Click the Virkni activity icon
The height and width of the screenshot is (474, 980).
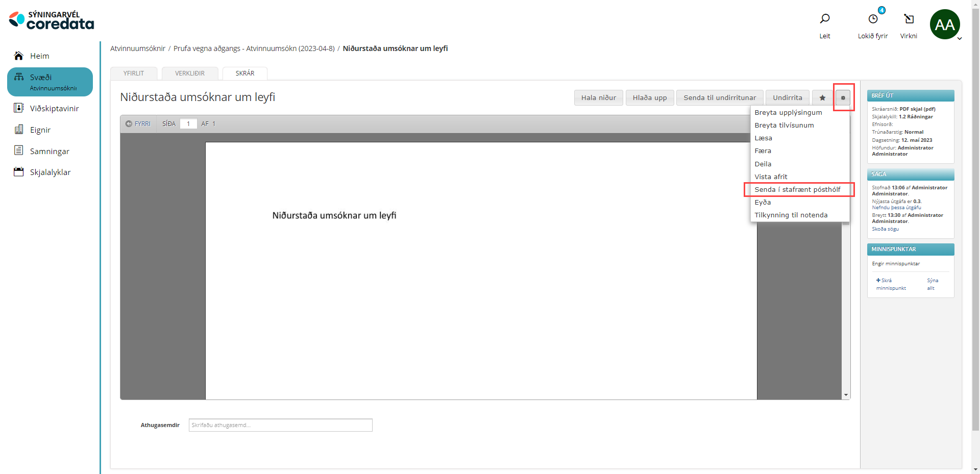(x=909, y=19)
